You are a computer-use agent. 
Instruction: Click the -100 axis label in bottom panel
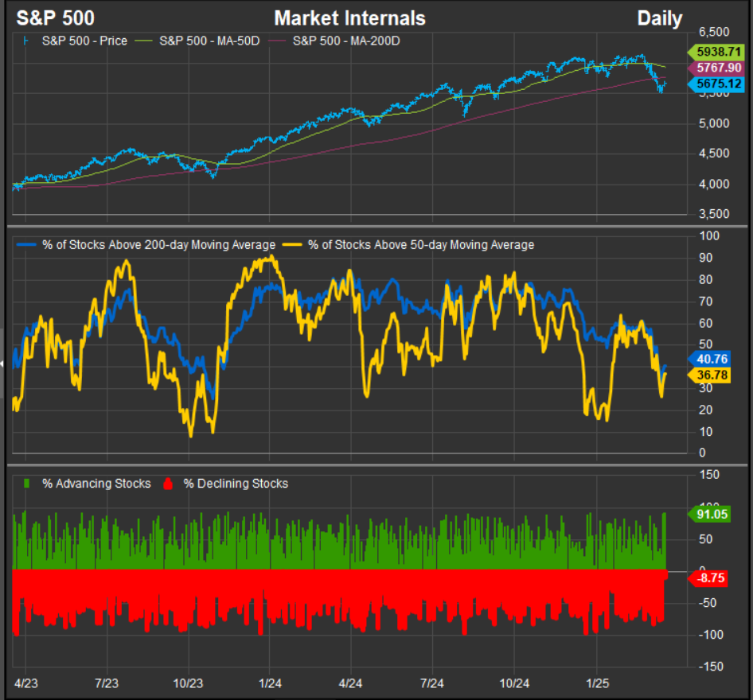(x=711, y=635)
